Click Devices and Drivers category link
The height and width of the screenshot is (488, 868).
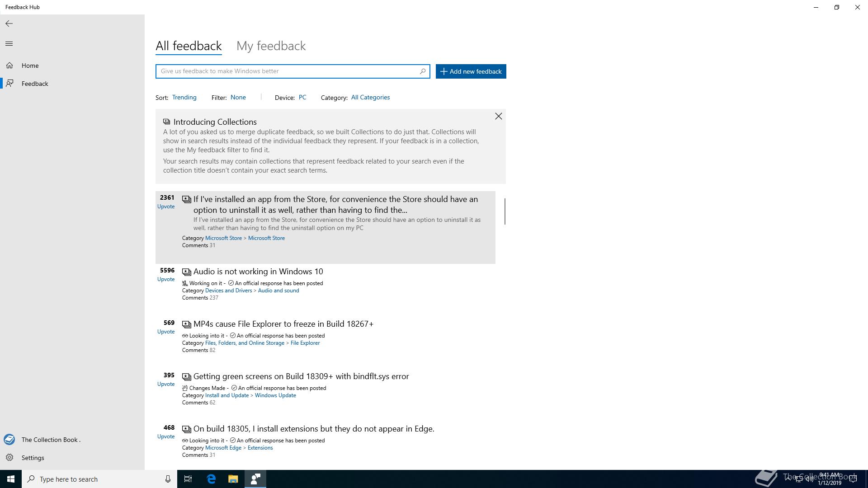(228, 291)
